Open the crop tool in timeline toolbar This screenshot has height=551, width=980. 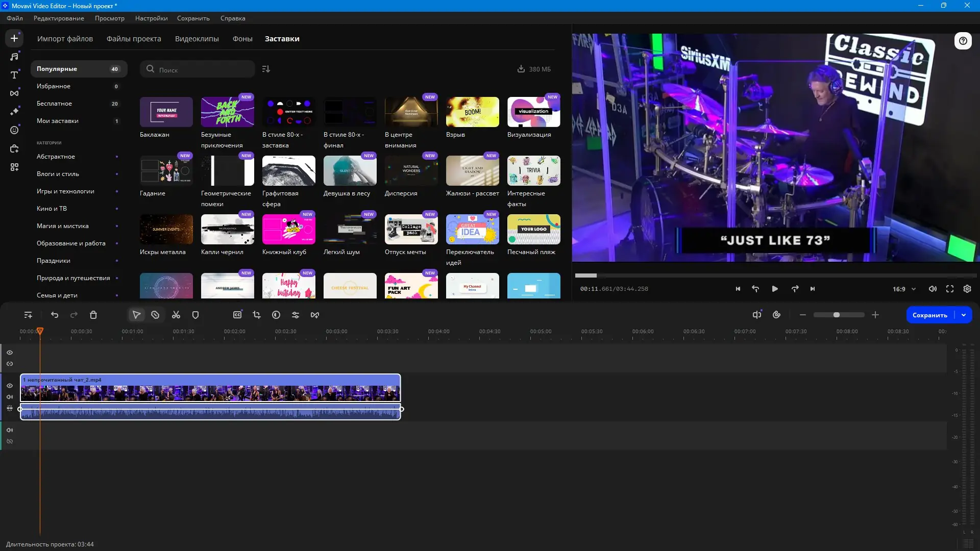pyautogui.click(x=257, y=315)
